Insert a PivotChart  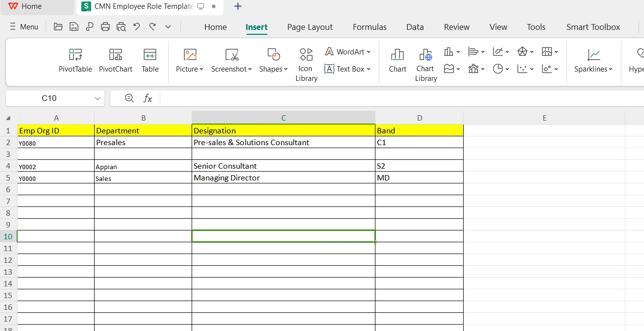116,60
